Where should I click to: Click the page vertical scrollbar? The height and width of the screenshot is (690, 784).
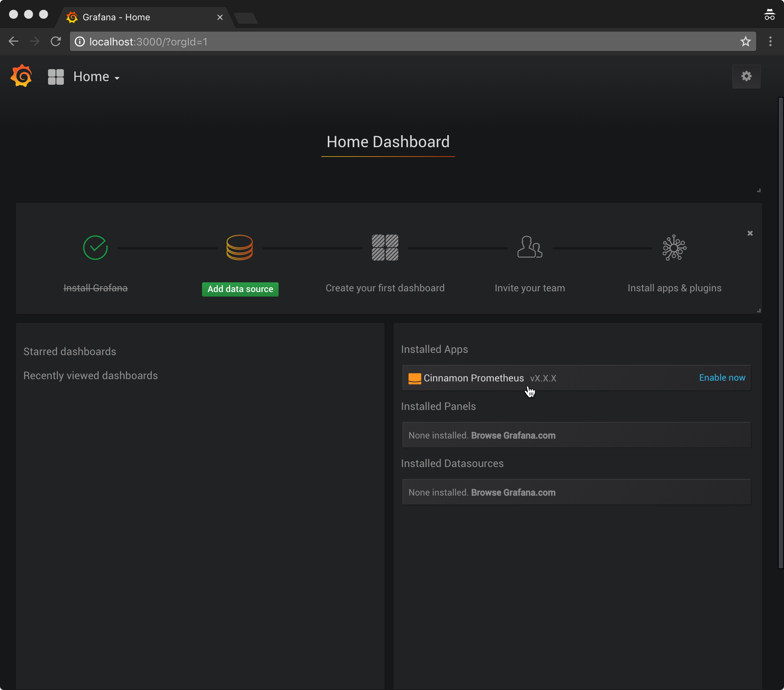[781, 333]
